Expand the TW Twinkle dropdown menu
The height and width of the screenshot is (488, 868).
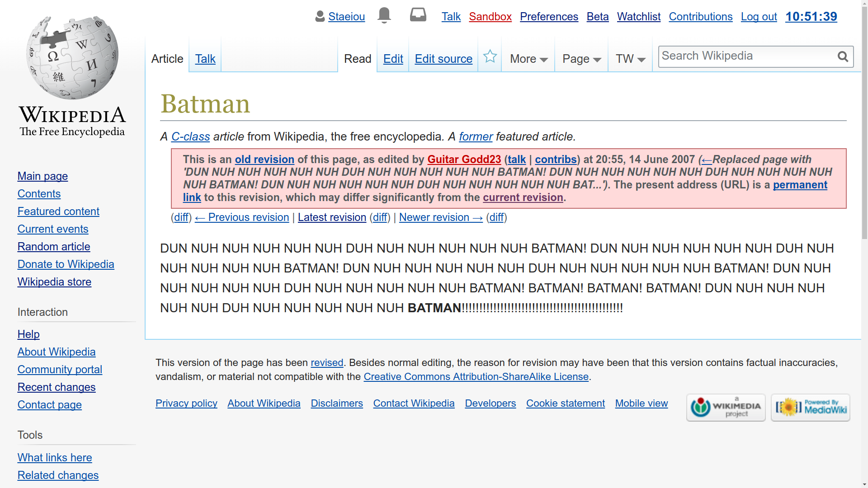click(630, 59)
